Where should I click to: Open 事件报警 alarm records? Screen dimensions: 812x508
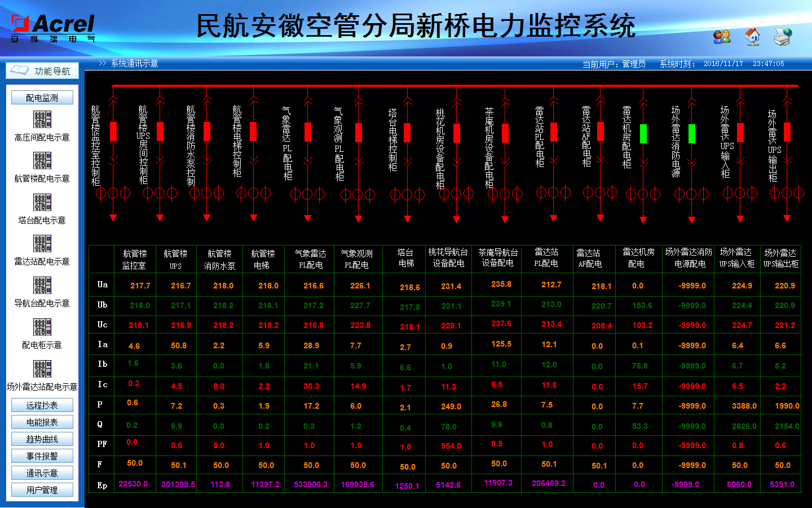[42, 456]
